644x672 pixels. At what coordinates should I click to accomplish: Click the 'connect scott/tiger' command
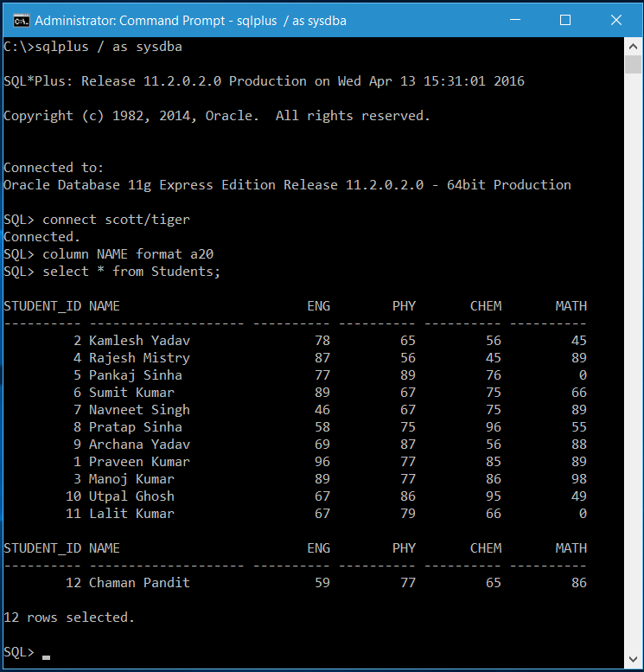[116, 220]
